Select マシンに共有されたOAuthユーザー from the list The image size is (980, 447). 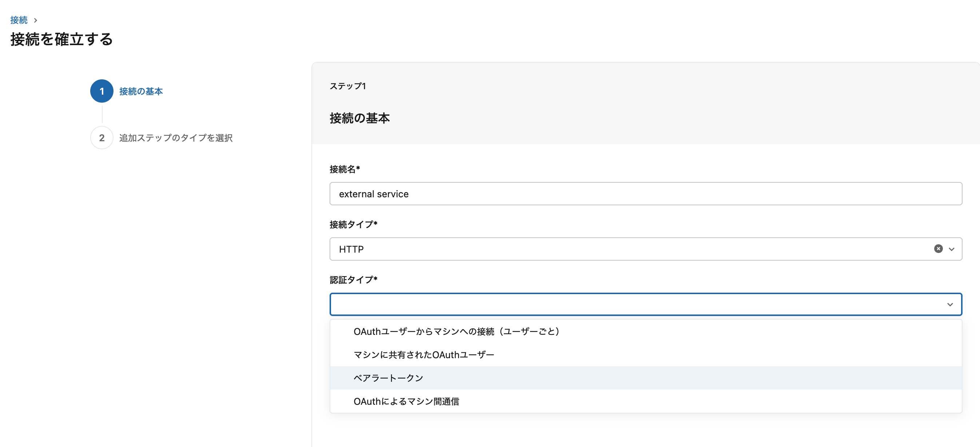(x=423, y=354)
